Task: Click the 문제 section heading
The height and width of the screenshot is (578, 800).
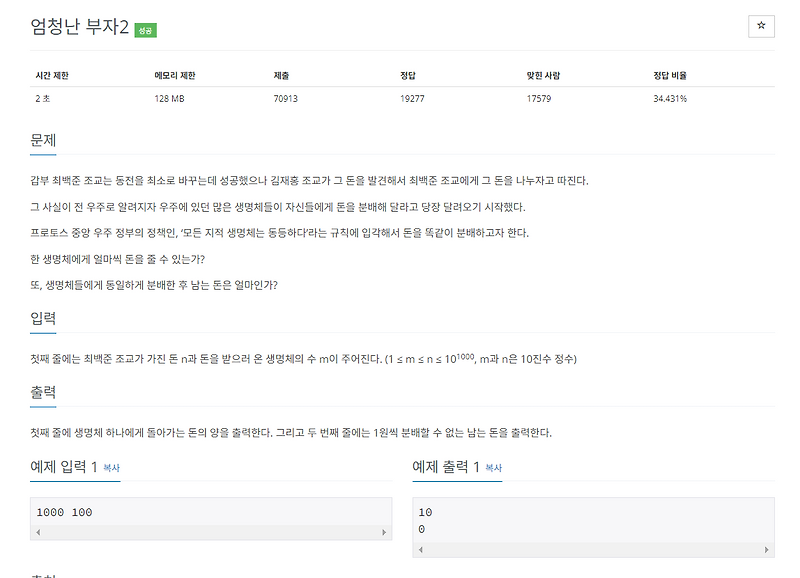Action: pyautogui.click(x=43, y=141)
